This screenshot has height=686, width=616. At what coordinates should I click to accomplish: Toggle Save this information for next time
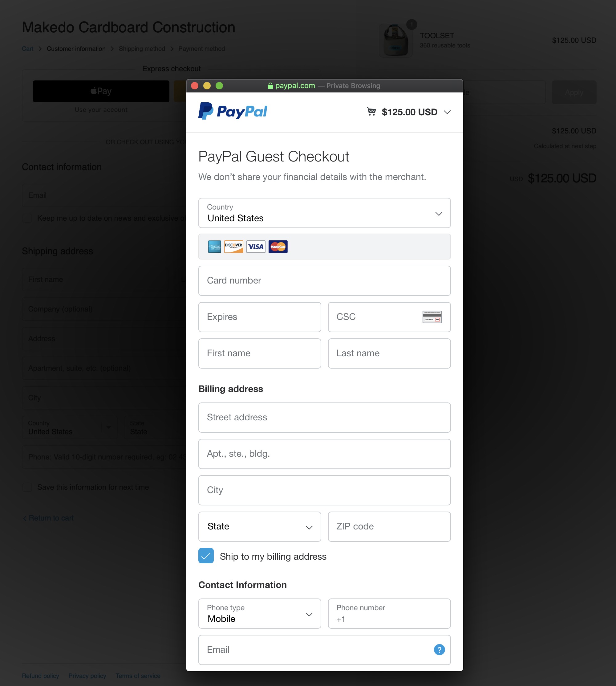tap(27, 487)
